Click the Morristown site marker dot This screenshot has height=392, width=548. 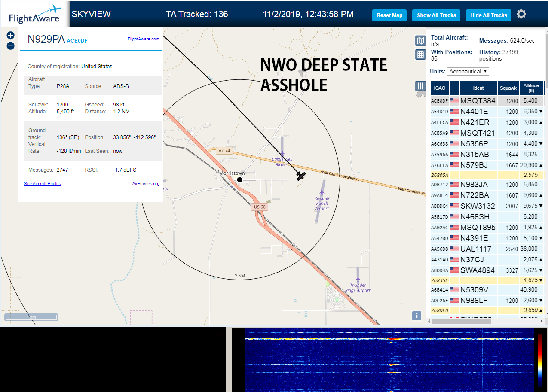(x=240, y=179)
